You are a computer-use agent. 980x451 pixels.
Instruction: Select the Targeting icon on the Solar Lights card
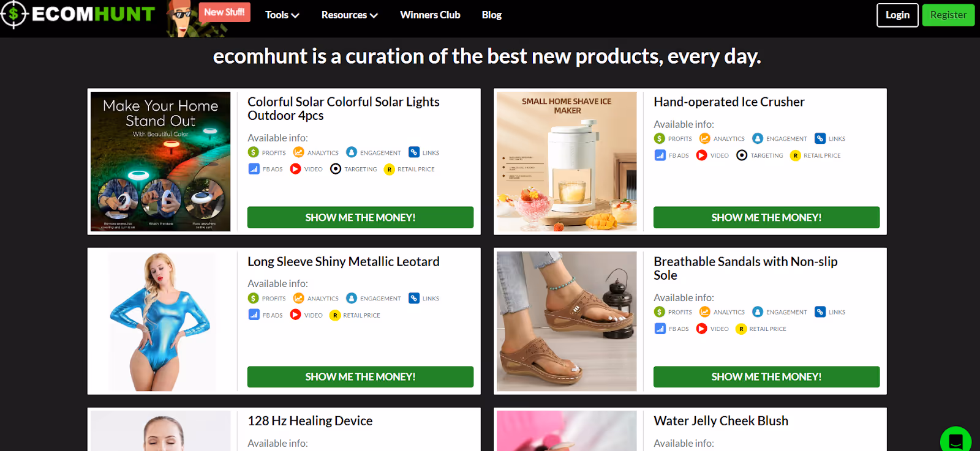coord(336,169)
